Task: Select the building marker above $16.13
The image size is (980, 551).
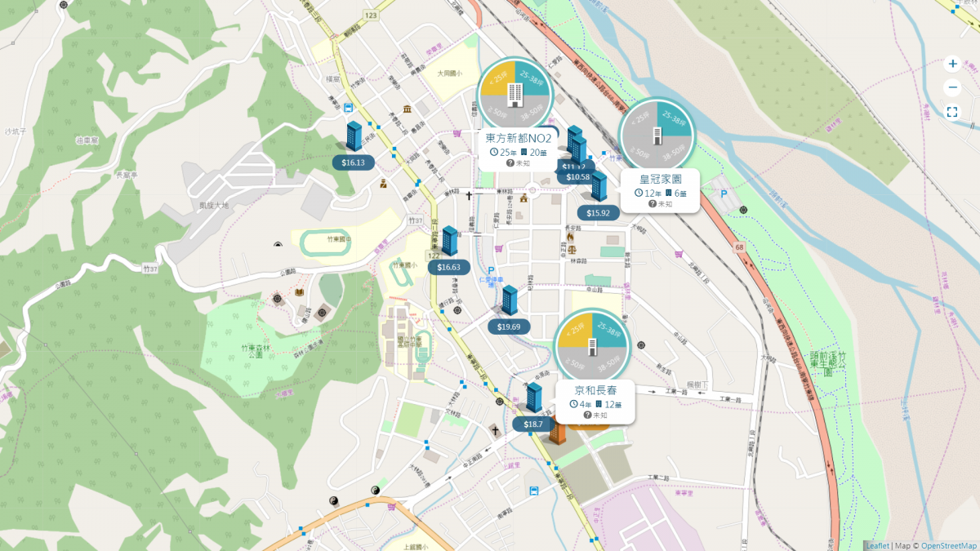Action: (x=354, y=136)
